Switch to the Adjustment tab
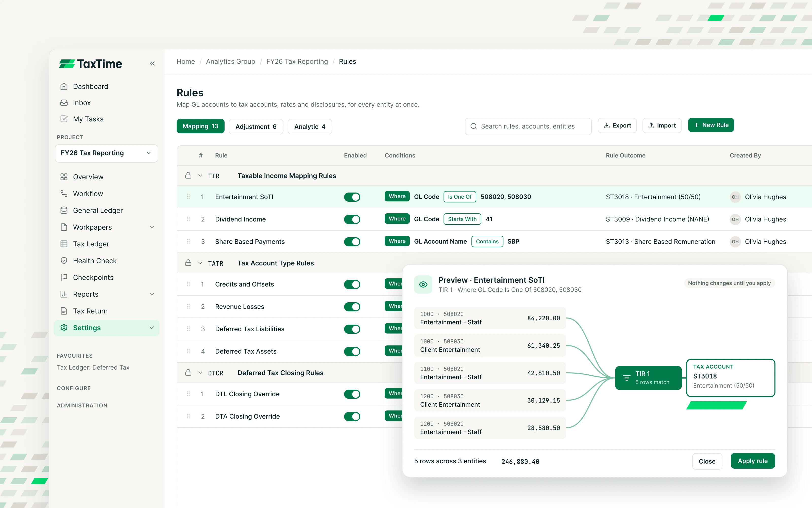Image resolution: width=812 pixels, height=508 pixels. [x=256, y=127]
